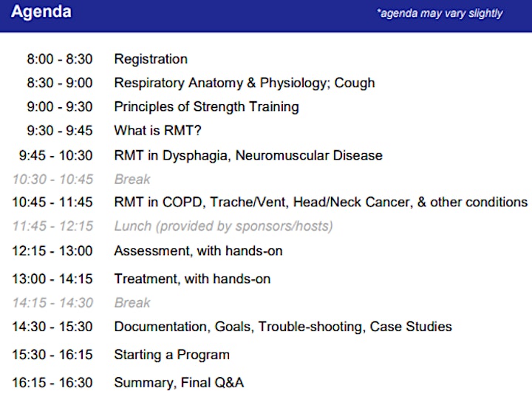Click RMT in COPD, Trache/Vent session
Image resolution: width=532 pixels, height=408 pixels.
(321, 203)
